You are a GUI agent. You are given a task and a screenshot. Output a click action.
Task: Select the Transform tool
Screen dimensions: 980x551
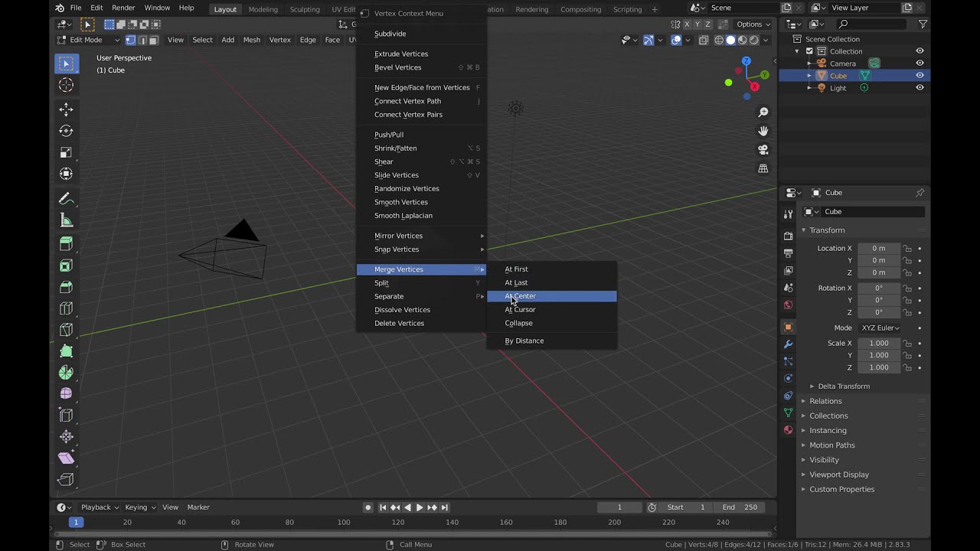(66, 174)
